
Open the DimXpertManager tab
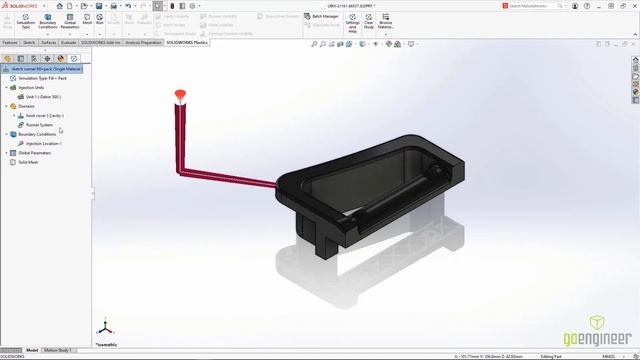click(x=47, y=59)
